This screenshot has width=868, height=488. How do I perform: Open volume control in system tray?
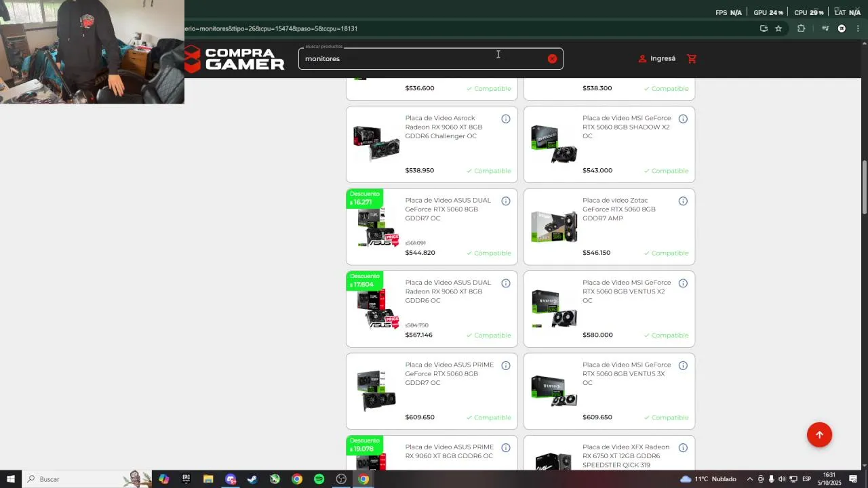click(782, 479)
